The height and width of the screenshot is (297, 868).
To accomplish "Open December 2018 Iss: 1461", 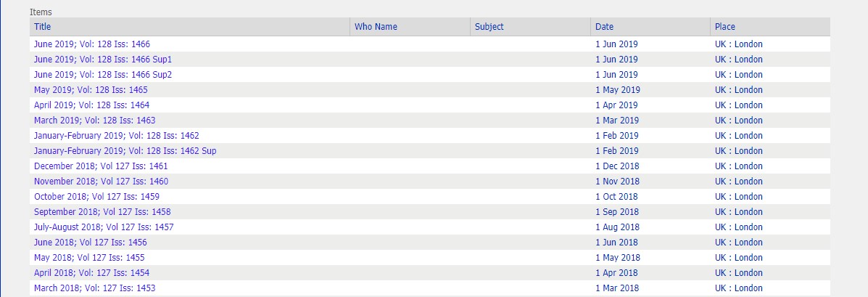I will tap(101, 166).
